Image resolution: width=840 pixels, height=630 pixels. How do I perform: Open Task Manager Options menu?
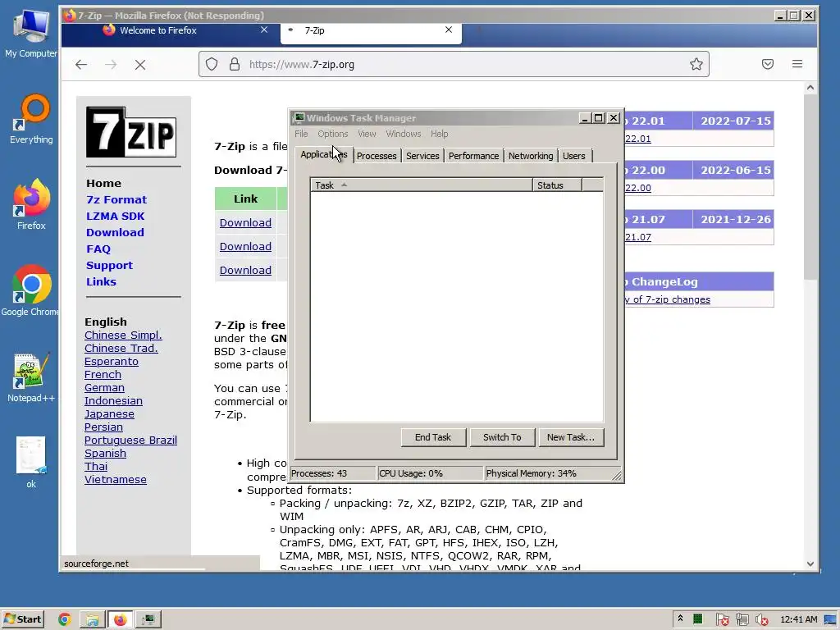333,134
